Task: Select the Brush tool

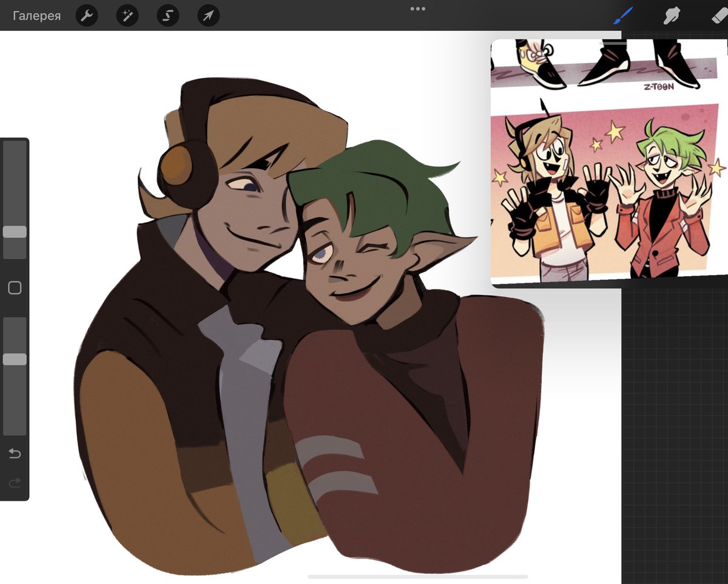Action: [x=623, y=15]
